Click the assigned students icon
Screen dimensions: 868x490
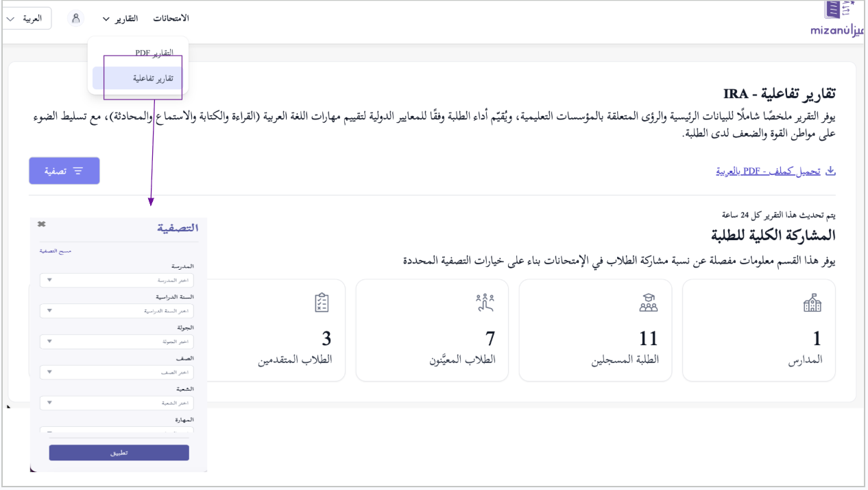(485, 303)
